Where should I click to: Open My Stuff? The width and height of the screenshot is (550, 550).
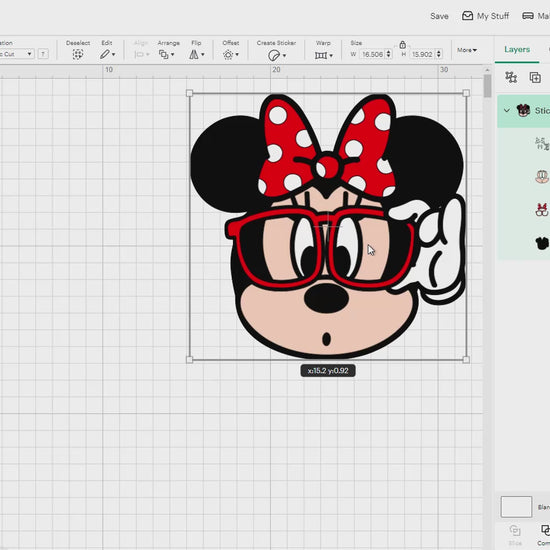(x=485, y=16)
